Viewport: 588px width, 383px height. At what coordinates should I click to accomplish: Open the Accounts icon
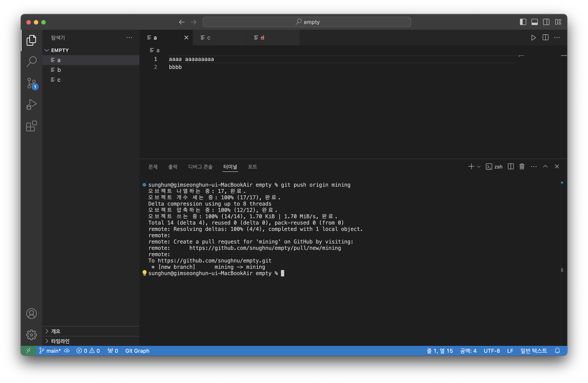coord(31,314)
